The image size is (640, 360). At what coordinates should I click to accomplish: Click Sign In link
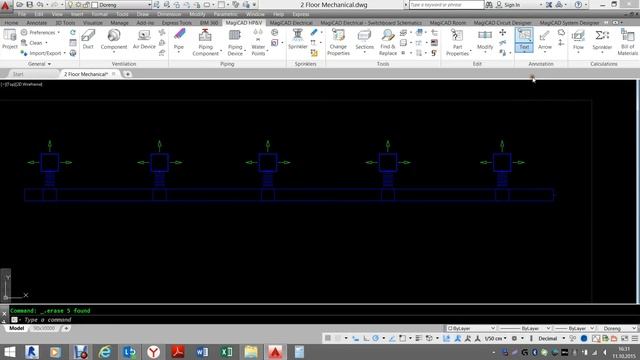coord(512,5)
